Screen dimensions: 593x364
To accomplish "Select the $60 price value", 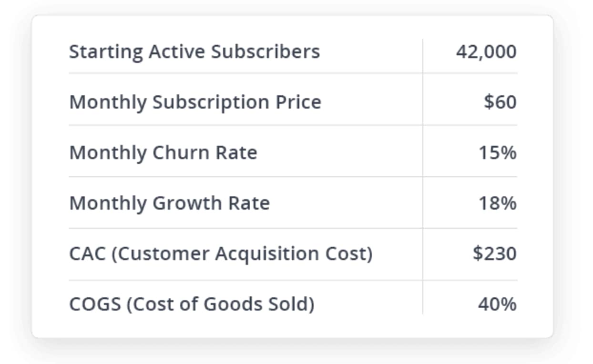I will [x=500, y=102].
